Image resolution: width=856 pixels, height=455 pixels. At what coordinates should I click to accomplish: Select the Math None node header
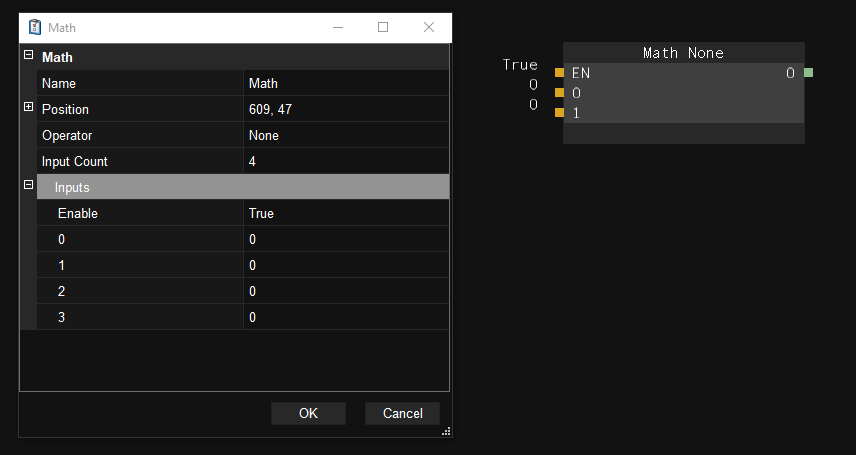[x=683, y=53]
